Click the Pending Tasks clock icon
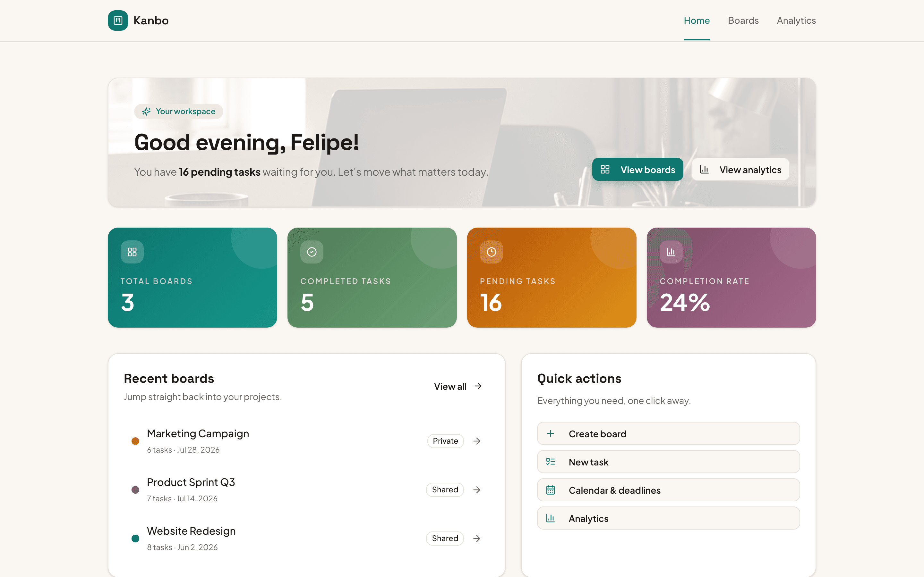Image resolution: width=924 pixels, height=577 pixels. click(x=492, y=252)
